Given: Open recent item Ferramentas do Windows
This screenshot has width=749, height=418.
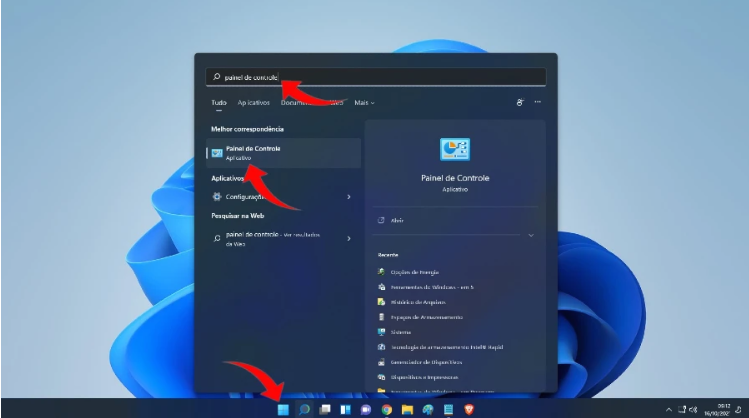Looking at the screenshot, I should pos(432,287).
